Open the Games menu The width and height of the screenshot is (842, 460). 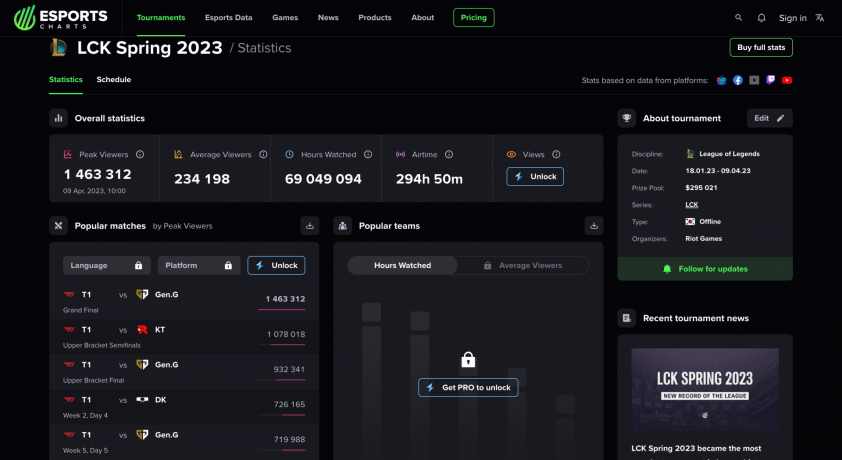click(x=285, y=18)
